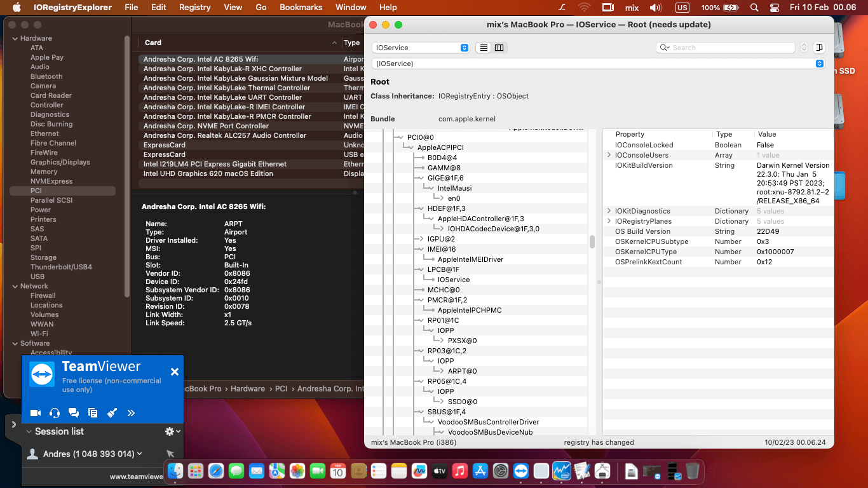
Task: Toggle remote control arrow for Andres
Action: click(170, 454)
